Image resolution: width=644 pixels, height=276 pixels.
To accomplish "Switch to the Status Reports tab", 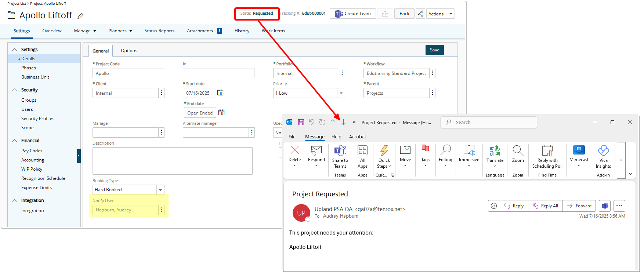I will (x=159, y=31).
